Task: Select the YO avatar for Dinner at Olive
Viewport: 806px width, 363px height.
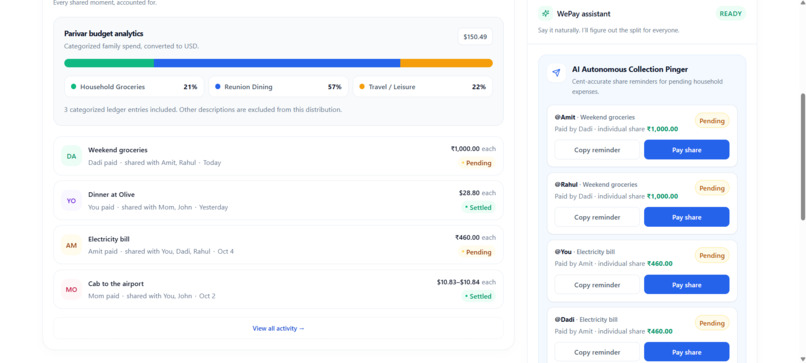Action: (71, 201)
